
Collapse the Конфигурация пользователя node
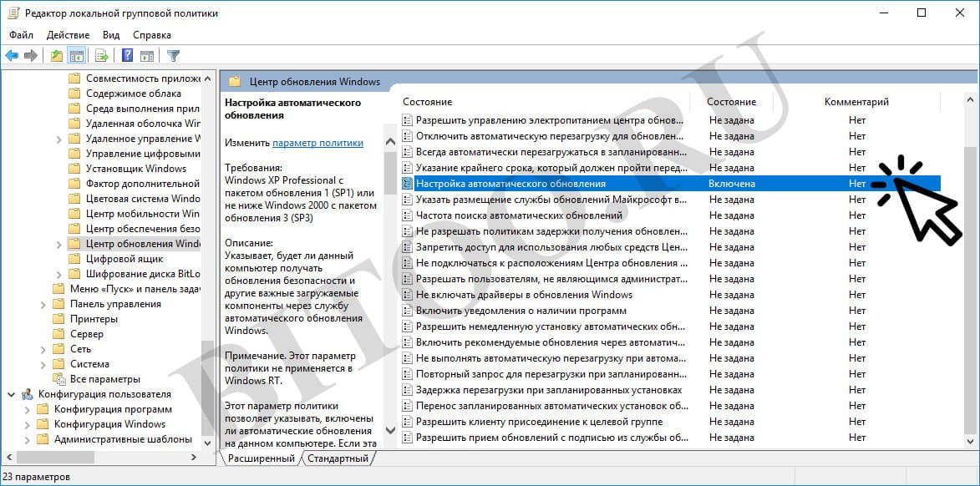coord(11,394)
